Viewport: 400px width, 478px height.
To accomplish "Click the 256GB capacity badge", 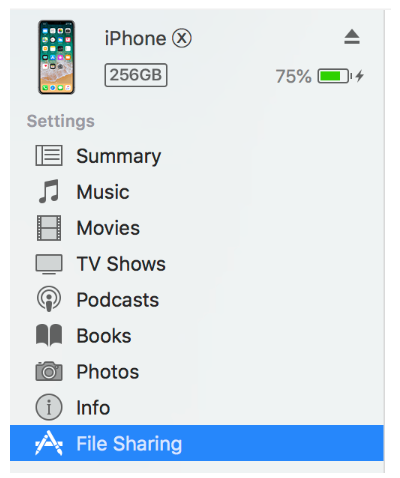I will click(x=136, y=75).
